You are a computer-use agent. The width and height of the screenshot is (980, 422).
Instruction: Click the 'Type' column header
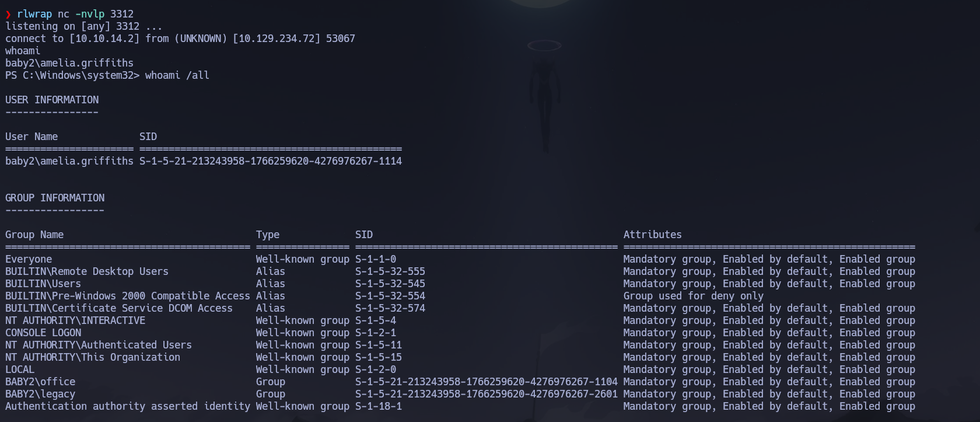tap(268, 235)
